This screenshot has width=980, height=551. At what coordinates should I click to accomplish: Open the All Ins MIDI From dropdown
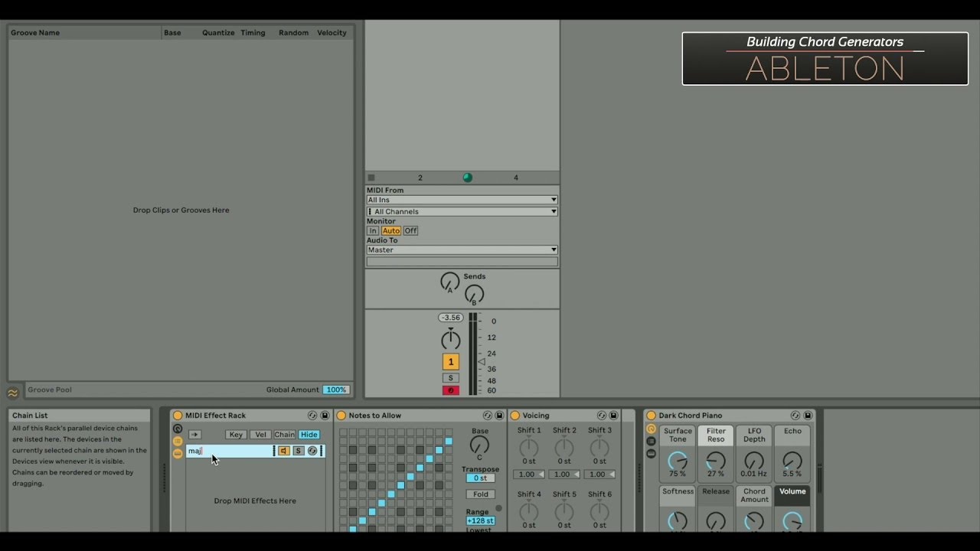click(x=462, y=200)
